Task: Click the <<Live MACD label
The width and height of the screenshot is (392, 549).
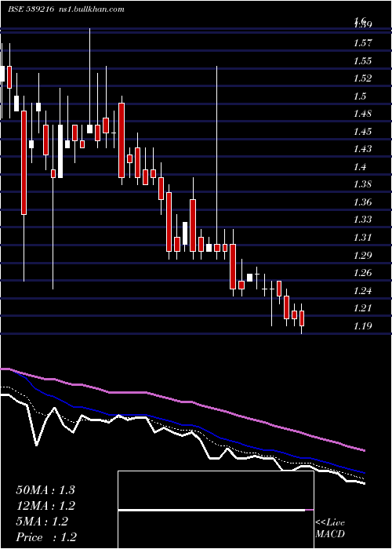Action: pyautogui.click(x=330, y=528)
